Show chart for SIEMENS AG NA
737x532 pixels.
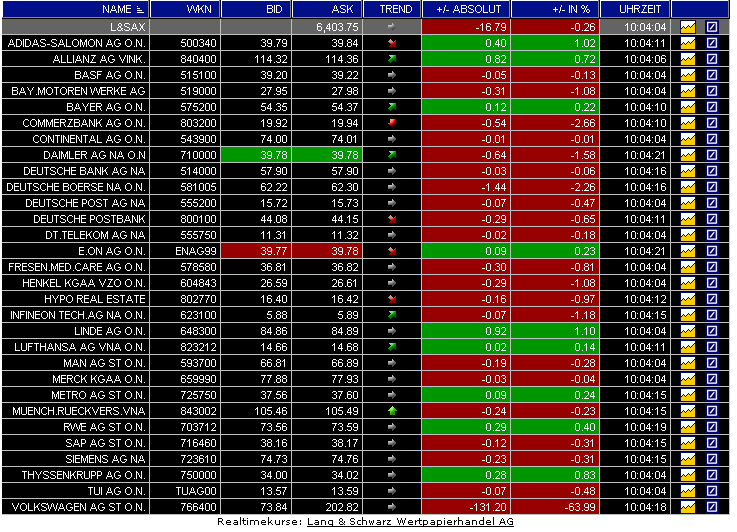click(688, 459)
